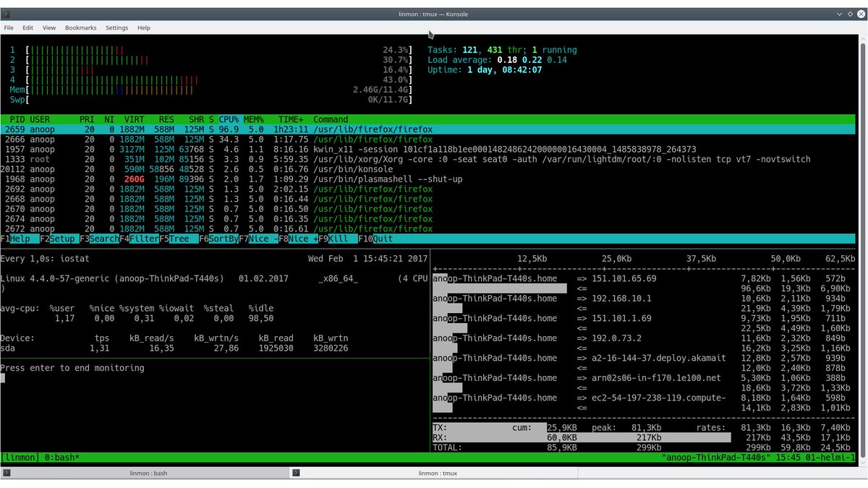The image size is (868, 488).
Task: Select firefox process row PID 2666
Action: pos(427,140)
